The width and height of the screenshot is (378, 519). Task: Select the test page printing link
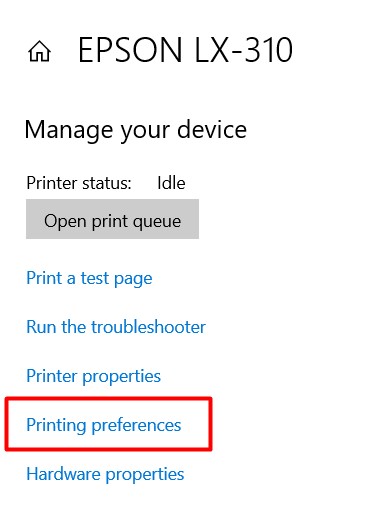click(89, 278)
